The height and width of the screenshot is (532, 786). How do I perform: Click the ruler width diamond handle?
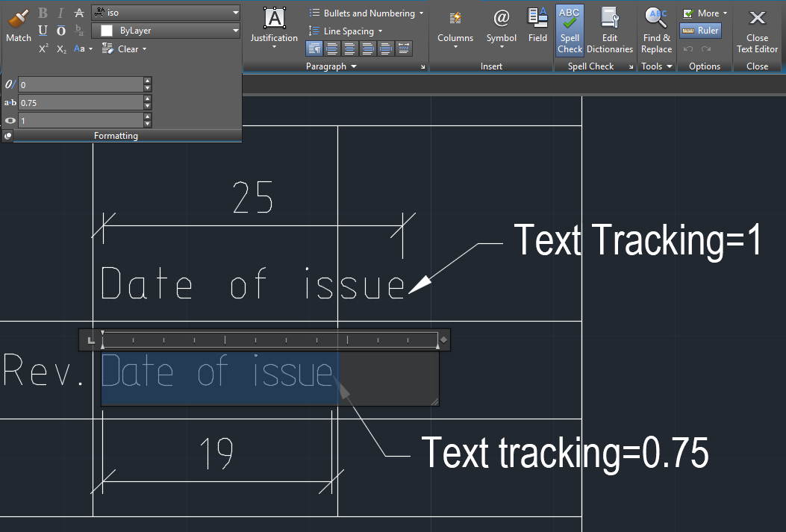(x=443, y=339)
